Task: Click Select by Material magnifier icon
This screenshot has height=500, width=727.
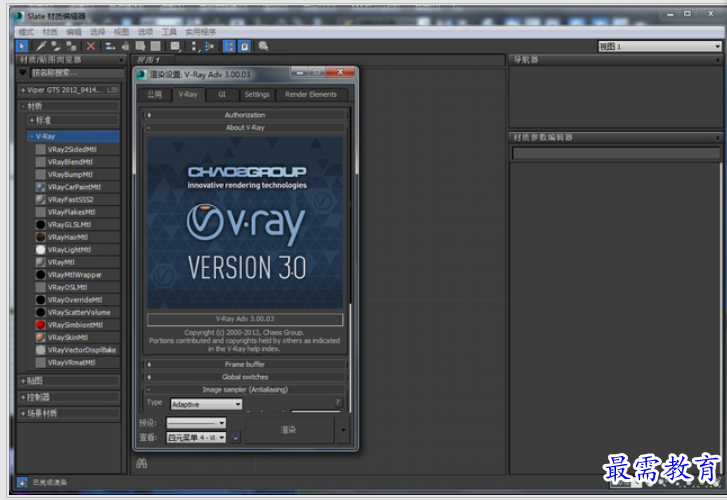Action: [263, 46]
